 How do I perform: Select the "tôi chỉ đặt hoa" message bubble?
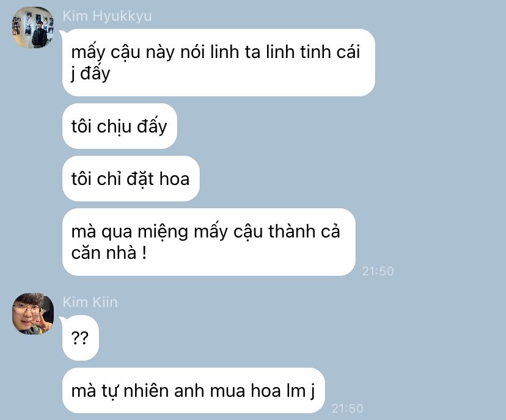pyautogui.click(x=131, y=179)
